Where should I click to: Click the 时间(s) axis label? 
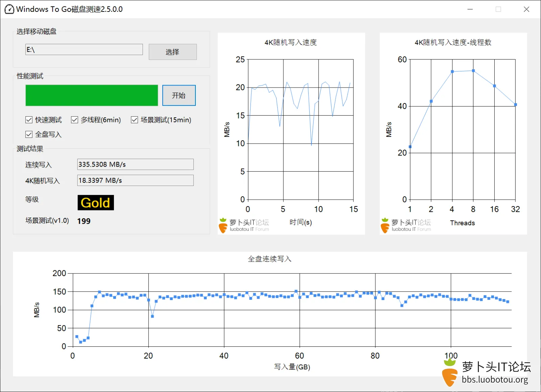pyautogui.click(x=301, y=222)
